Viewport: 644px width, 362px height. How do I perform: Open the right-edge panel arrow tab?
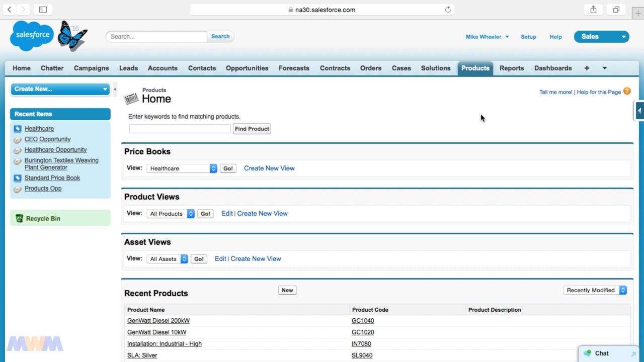pyautogui.click(x=639, y=111)
